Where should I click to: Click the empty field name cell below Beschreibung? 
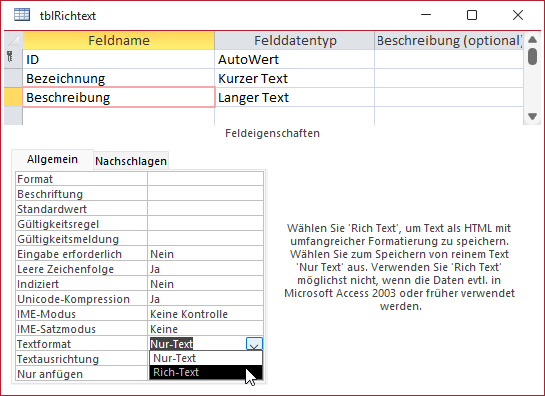119,116
